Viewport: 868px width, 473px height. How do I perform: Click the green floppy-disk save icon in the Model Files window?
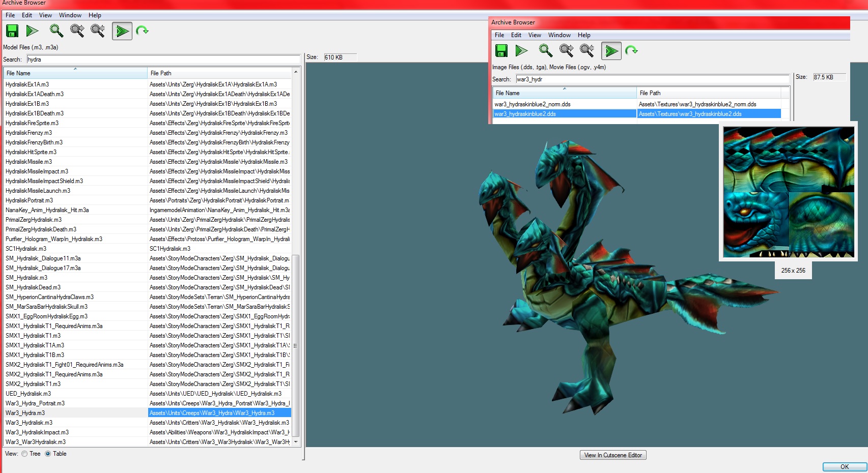[12, 31]
